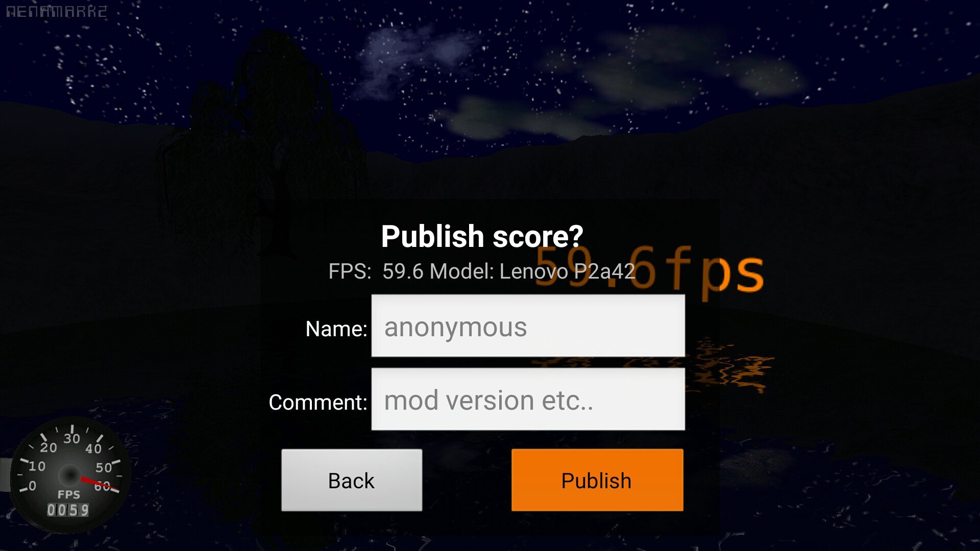The height and width of the screenshot is (551, 980).
Task: Focus the Comment field with mod version hint
Action: click(528, 399)
